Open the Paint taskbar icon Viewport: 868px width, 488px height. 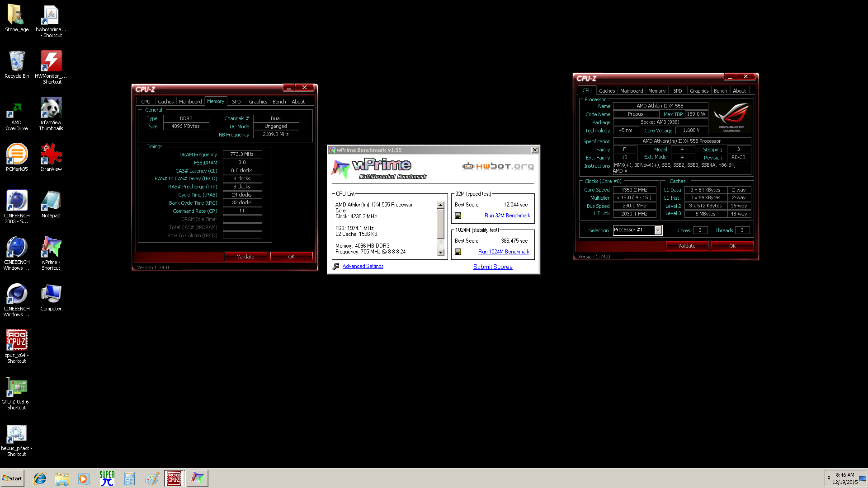152,479
